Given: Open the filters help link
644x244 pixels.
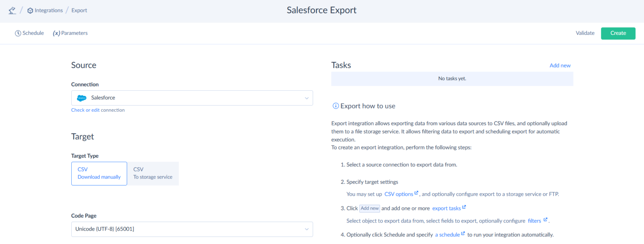Looking at the screenshot, I should point(534,221).
